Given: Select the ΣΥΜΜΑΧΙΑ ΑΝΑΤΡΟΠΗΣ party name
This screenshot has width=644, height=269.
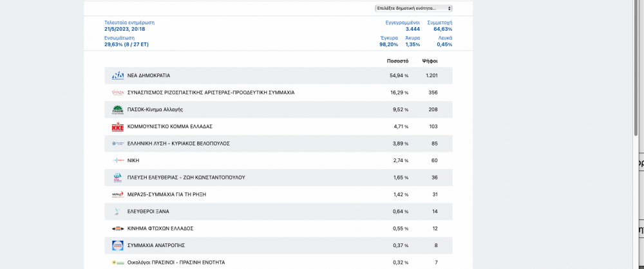Looking at the screenshot, I should (156, 246).
